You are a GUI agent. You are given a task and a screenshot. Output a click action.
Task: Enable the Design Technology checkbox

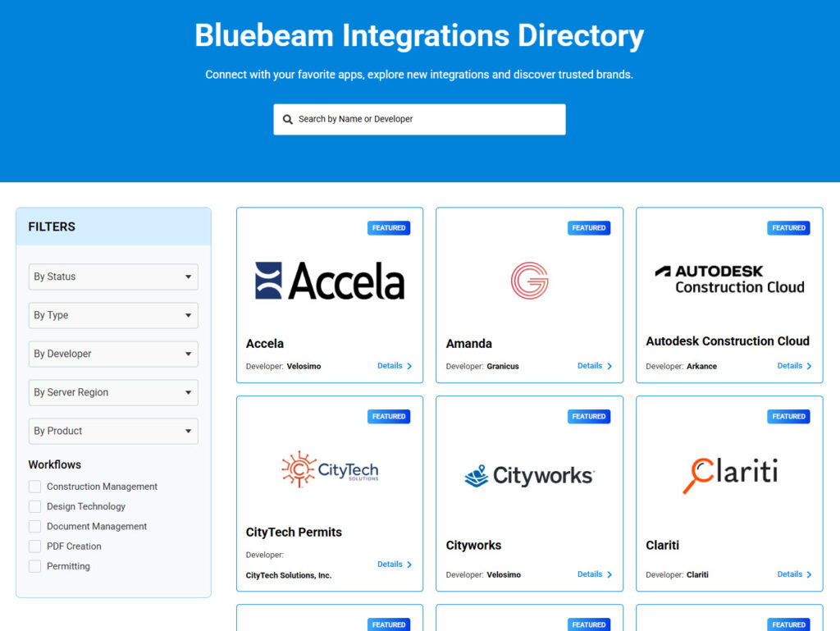[34, 506]
